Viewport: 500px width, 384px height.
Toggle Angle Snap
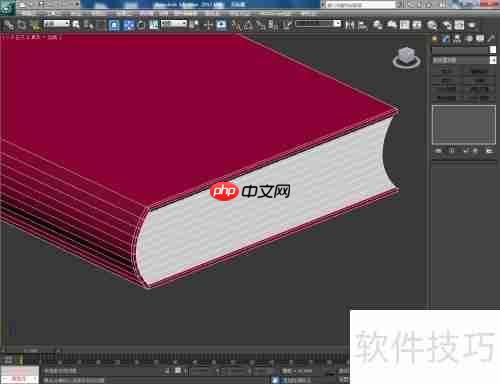pyautogui.click(x=248, y=25)
